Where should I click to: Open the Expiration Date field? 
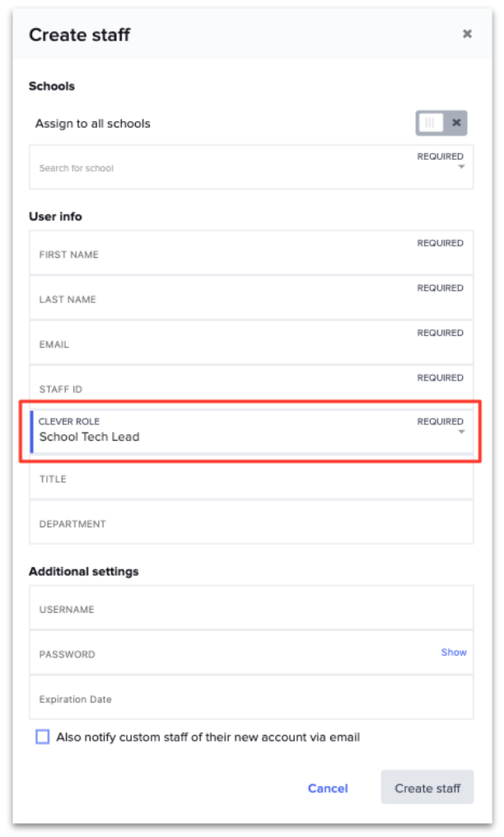pos(222,699)
